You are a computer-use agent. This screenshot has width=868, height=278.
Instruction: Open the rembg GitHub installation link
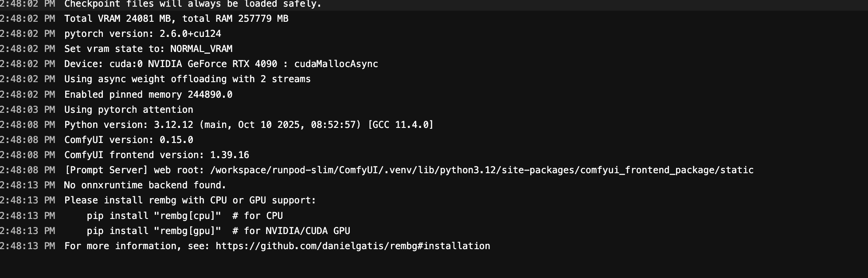(x=352, y=246)
